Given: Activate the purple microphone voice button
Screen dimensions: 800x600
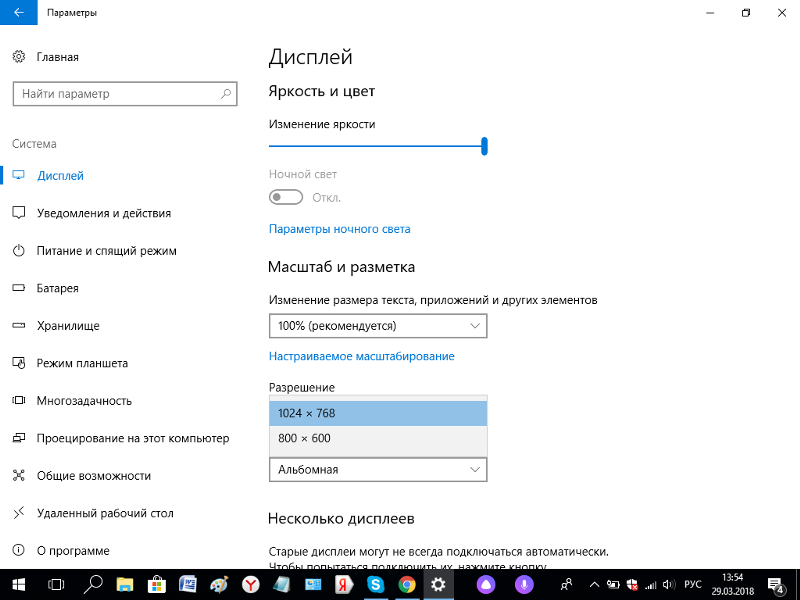Looking at the screenshot, I should tap(524, 585).
